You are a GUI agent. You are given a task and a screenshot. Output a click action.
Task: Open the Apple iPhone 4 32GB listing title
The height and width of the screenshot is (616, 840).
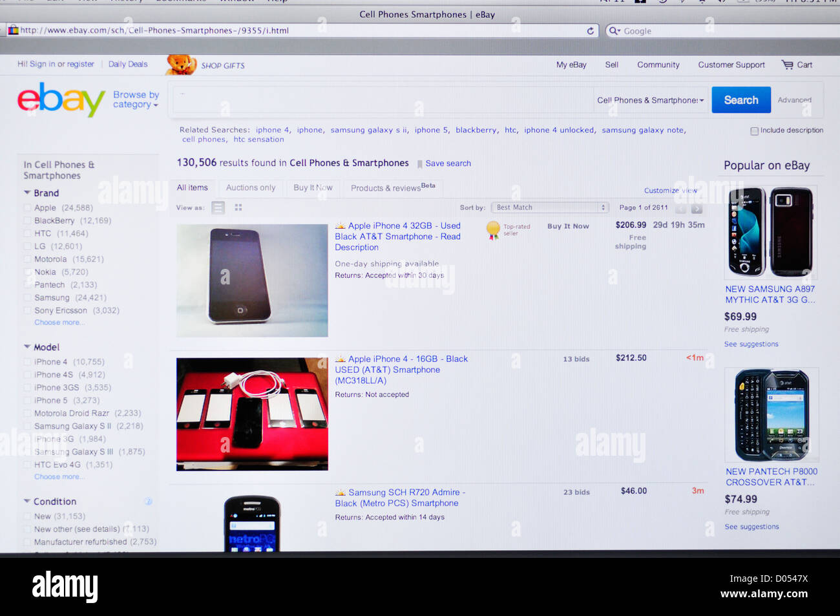point(398,237)
